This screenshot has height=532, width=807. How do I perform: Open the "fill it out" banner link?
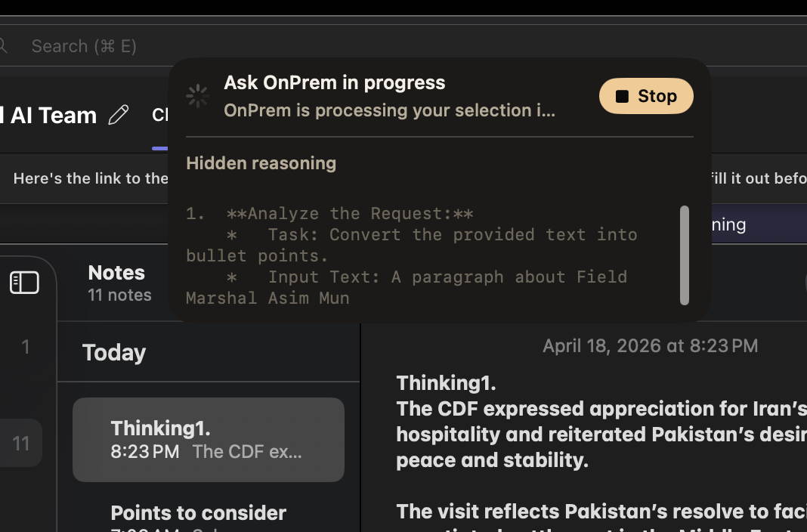(756, 178)
